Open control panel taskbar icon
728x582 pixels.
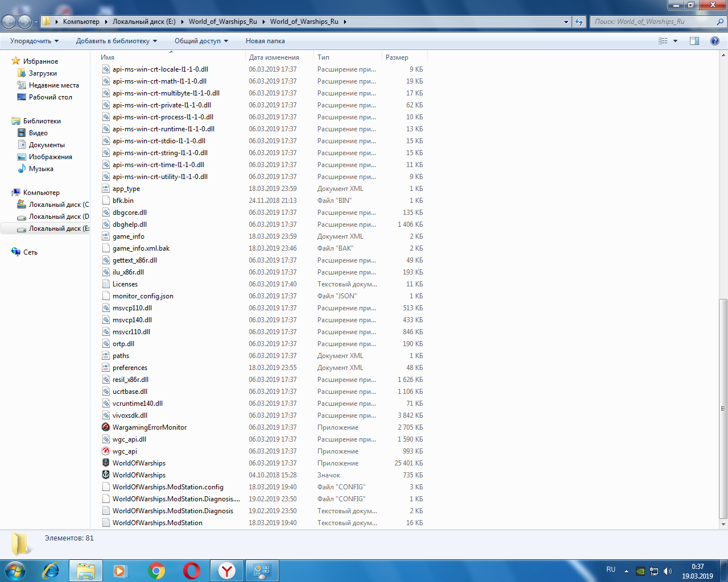[262, 570]
